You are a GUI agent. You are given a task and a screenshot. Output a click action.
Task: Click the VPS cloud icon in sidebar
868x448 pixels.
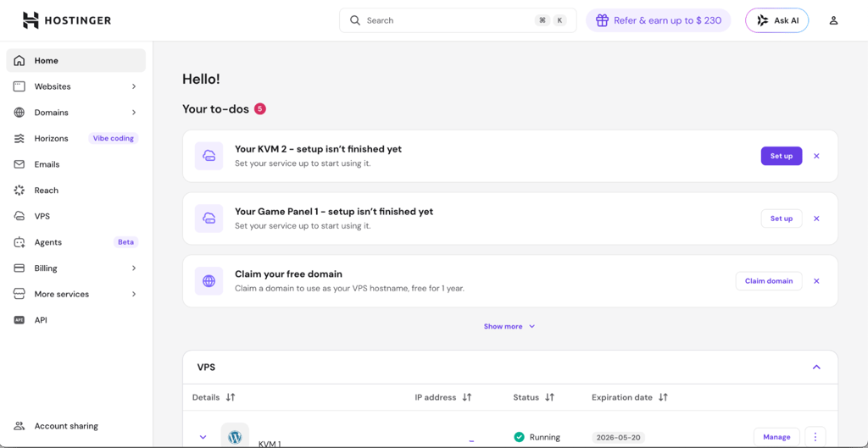click(19, 216)
